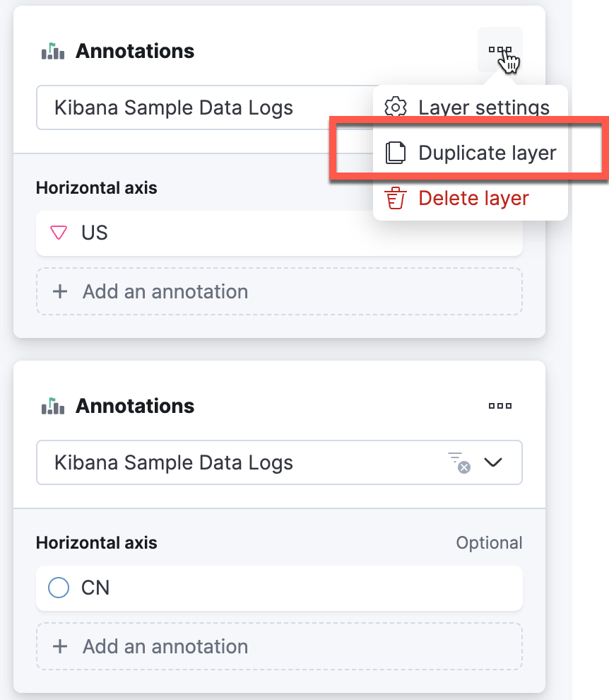Select Duplicate layer from the menu
The height and width of the screenshot is (700, 609).
click(471, 153)
